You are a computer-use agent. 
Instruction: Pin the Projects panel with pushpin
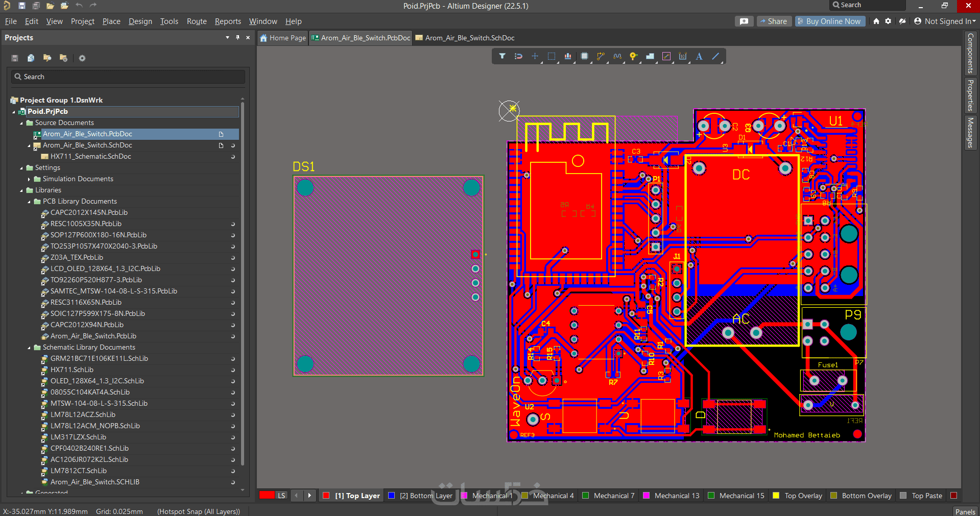(237, 38)
